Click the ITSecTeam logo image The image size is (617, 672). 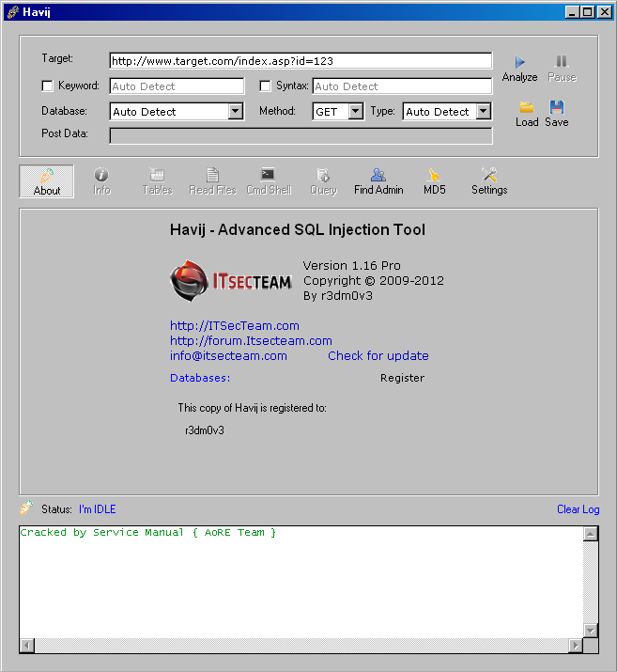(x=230, y=282)
